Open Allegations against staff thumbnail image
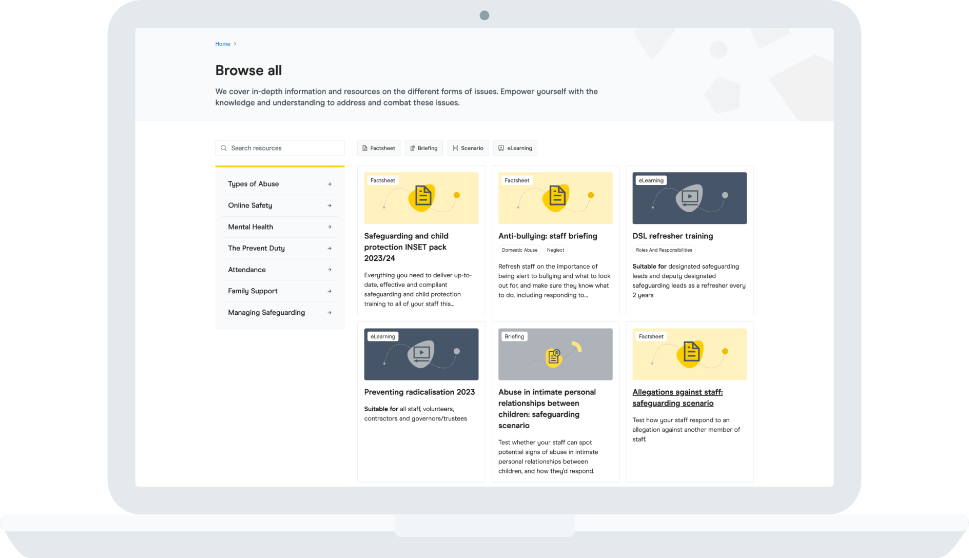This screenshot has width=969, height=558. click(689, 354)
